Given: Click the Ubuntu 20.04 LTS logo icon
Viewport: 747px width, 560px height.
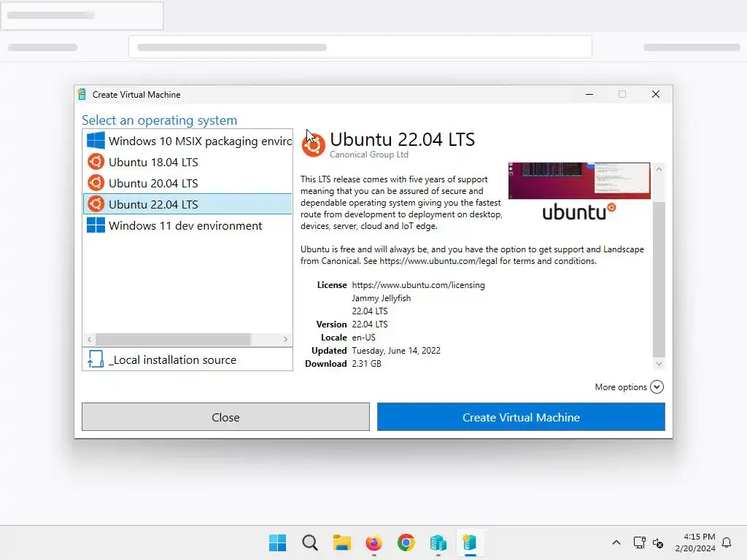Looking at the screenshot, I should coord(96,183).
